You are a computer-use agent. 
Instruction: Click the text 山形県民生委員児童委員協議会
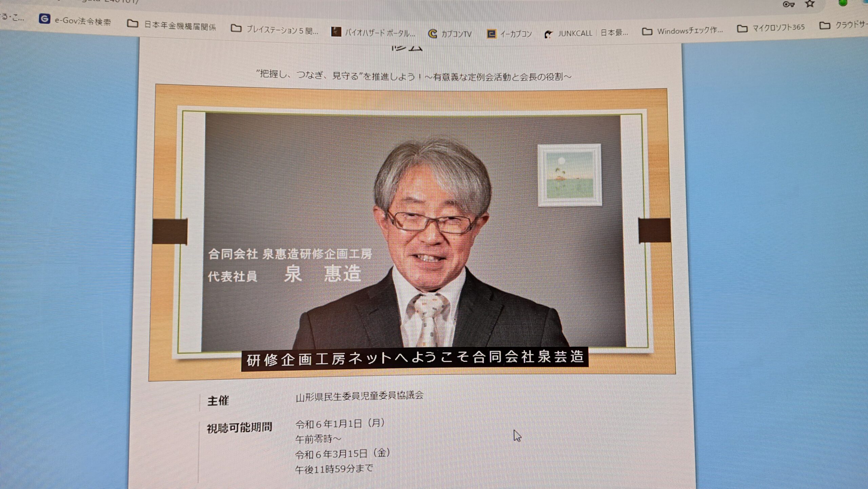(x=359, y=396)
